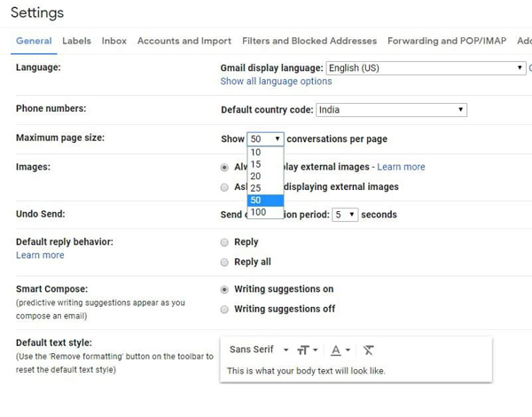Open the Accounts and Import tab
The height and width of the screenshot is (417, 532).
tap(184, 41)
